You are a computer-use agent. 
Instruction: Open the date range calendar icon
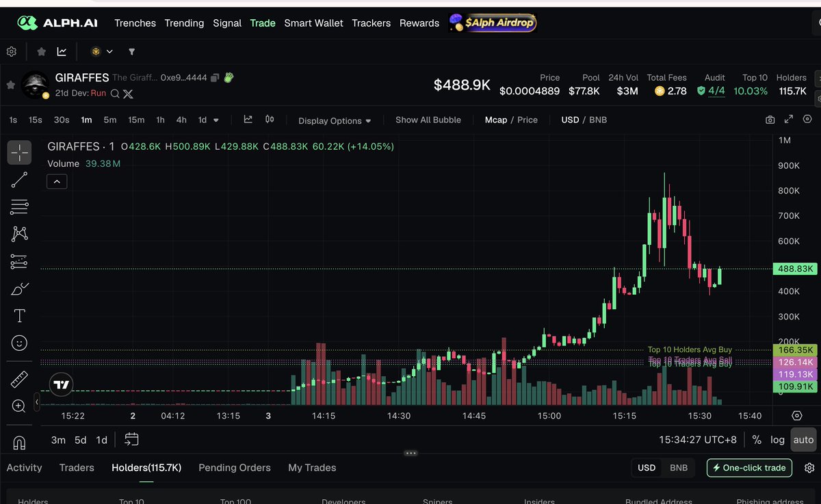tap(131, 440)
